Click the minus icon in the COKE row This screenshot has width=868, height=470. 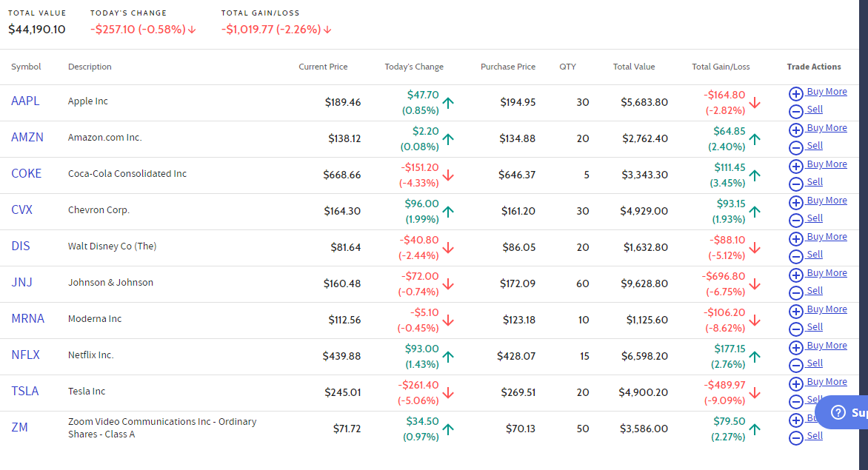tap(795, 184)
